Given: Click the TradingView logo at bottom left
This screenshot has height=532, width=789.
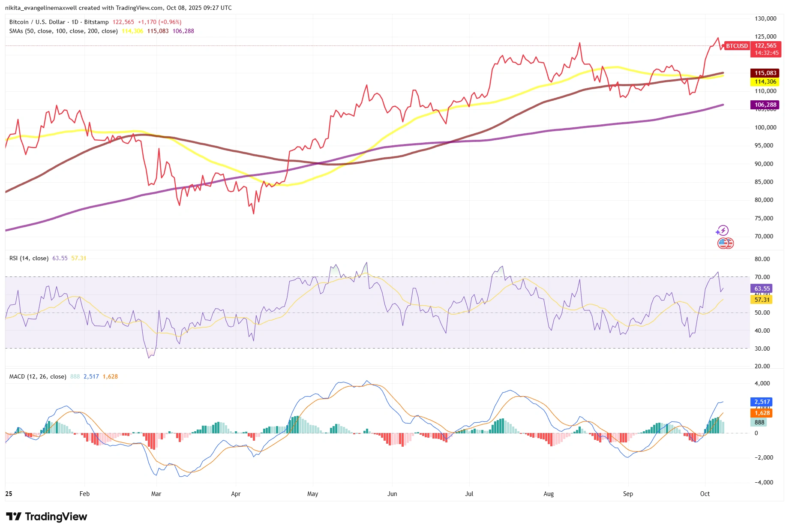Looking at the screenshot, I should [46, 517].
